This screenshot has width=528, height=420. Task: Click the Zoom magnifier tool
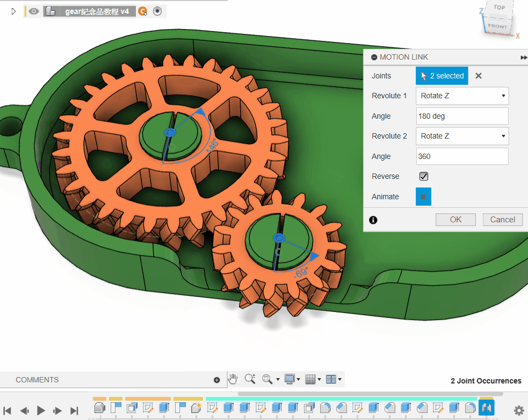pos(250,379)
